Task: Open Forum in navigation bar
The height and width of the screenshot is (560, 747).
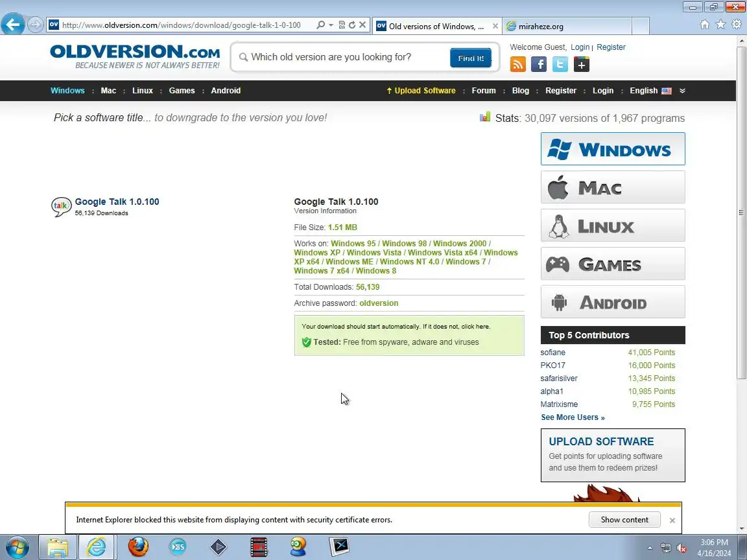Action: tap(484, 91)
